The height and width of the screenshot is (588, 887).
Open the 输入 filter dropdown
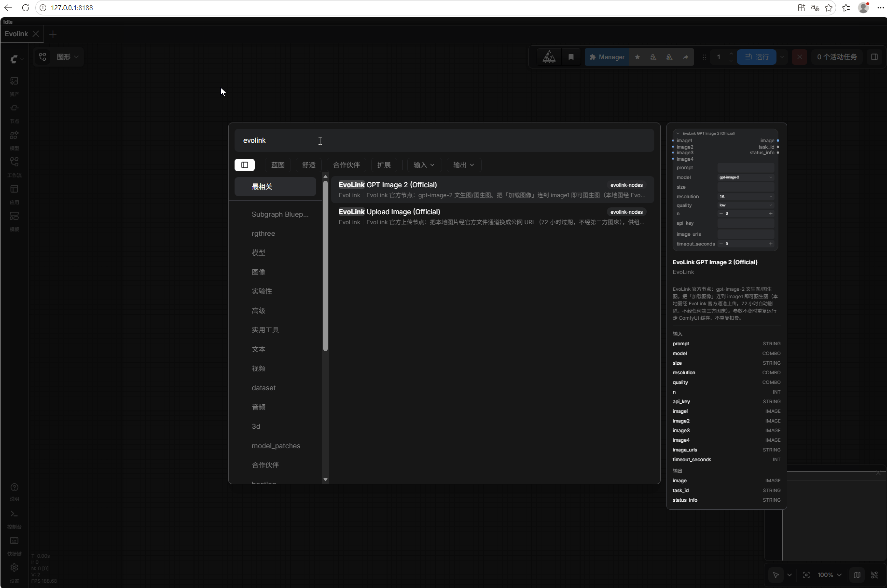tap(424, 165)
